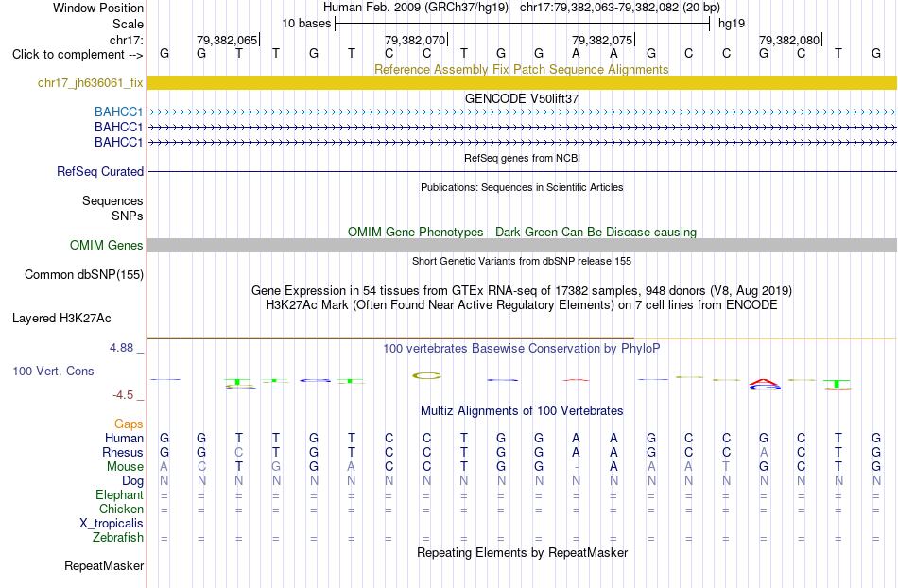Click the 'Dog' species row label

point(132,481)
